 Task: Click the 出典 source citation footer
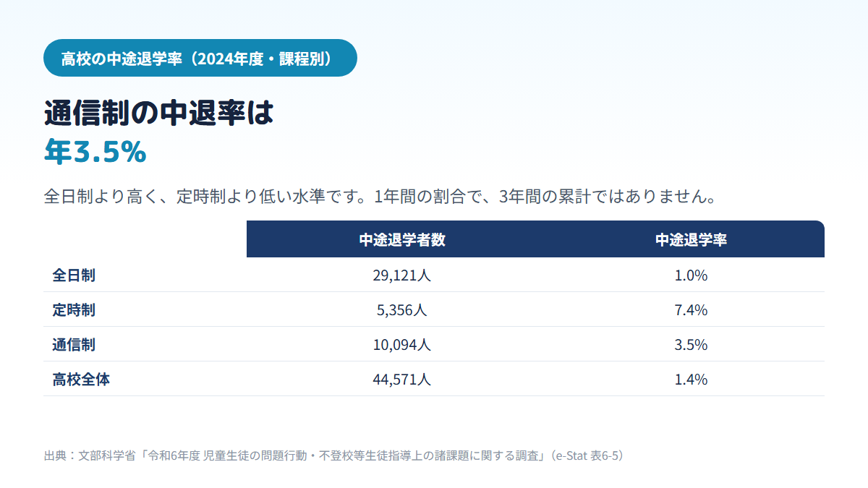pos(333,455)
